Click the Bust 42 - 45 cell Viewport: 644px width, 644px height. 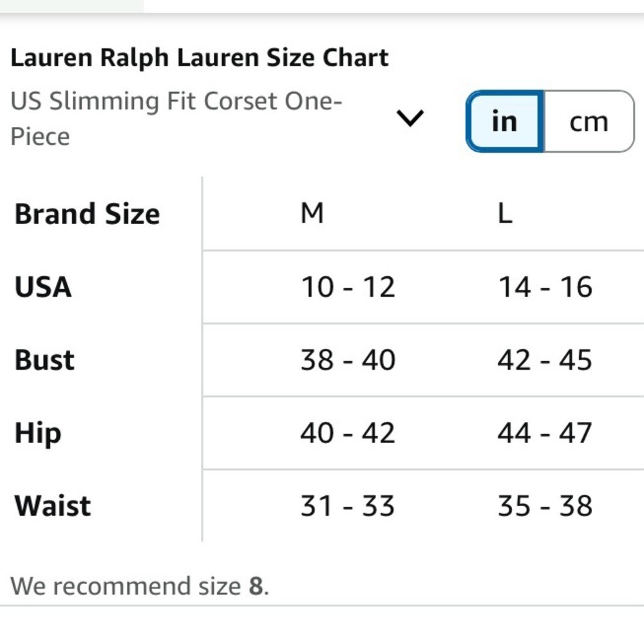click(545, 360)
